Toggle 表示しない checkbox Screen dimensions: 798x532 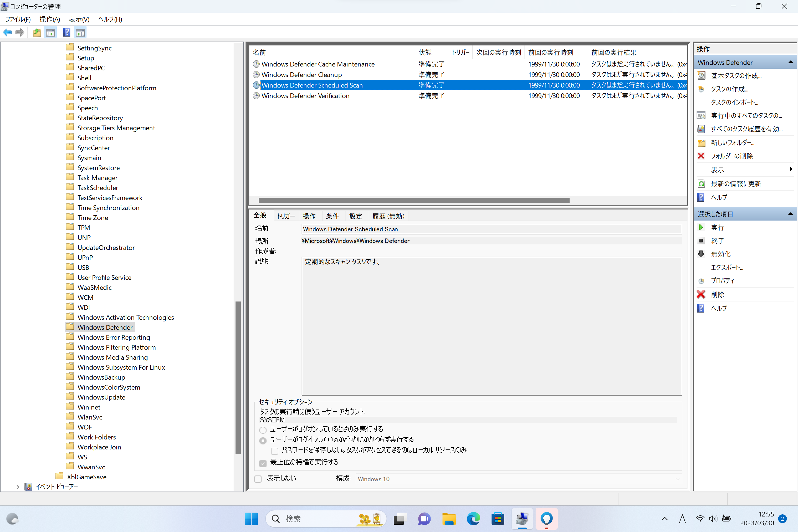click(x=258, y=479)
